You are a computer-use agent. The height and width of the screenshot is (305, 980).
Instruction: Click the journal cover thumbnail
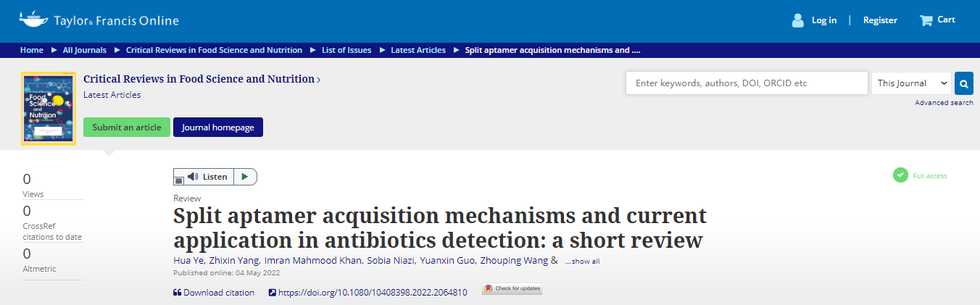[x=49, y=109]
